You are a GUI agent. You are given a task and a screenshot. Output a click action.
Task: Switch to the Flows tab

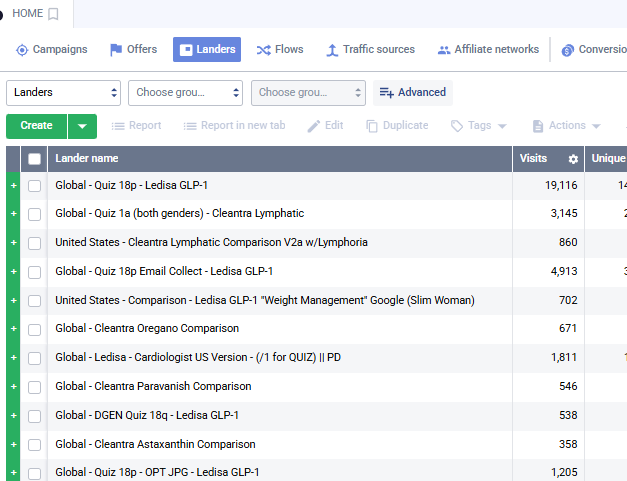coord(280,49)
